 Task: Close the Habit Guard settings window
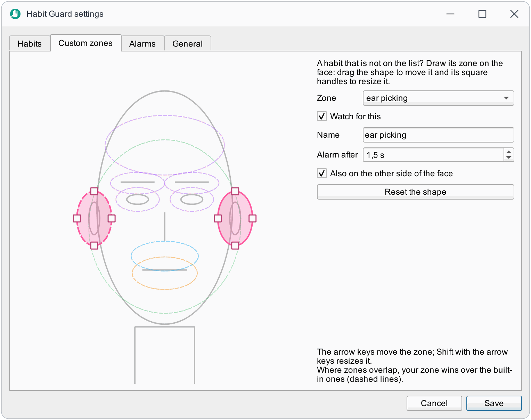(x=514, y=14)
